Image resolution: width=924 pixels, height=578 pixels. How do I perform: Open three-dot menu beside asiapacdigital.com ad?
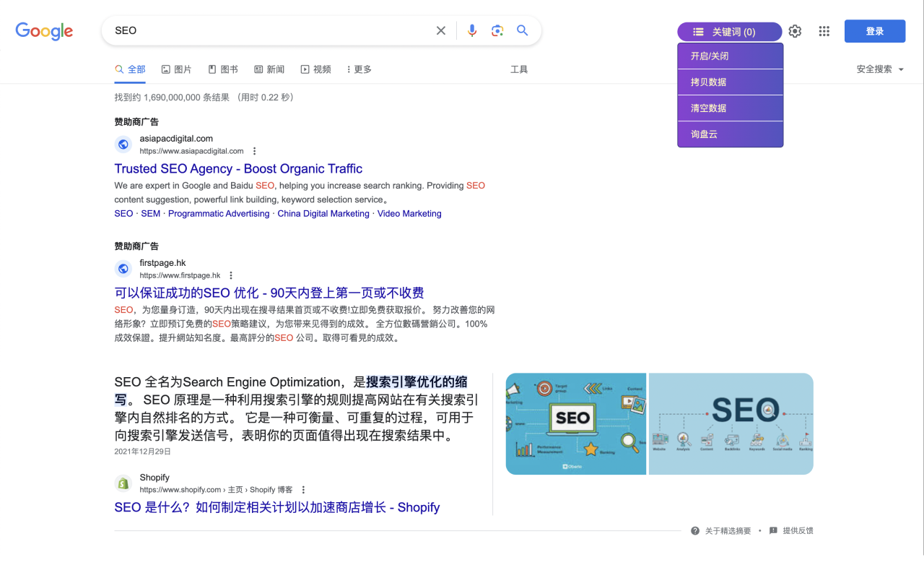point(254,151)
